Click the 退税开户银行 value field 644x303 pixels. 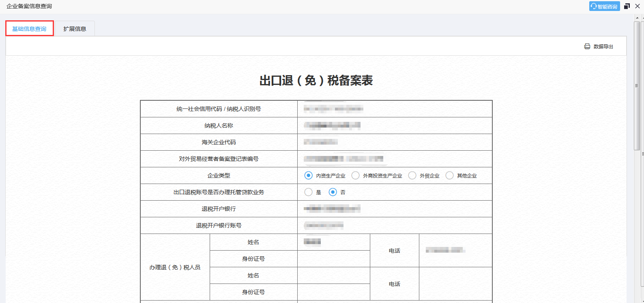395,209
